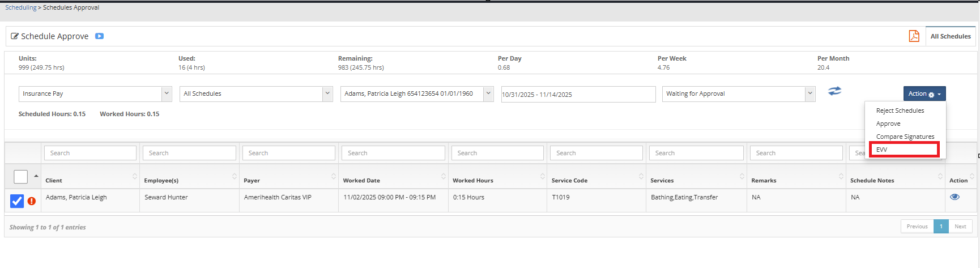Choose Reject Schedules from Action menu

click(900, 110)
